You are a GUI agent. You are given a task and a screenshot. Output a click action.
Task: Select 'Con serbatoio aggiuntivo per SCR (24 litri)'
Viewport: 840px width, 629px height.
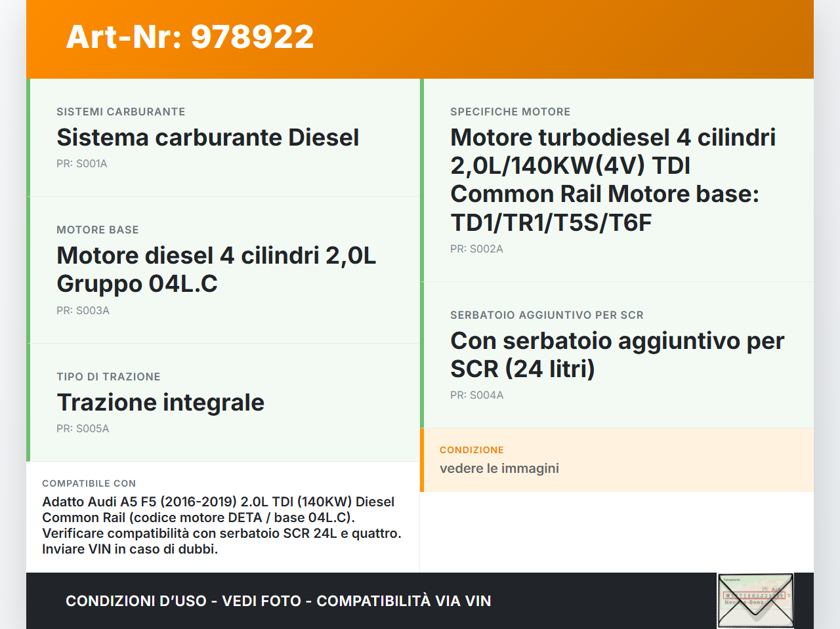(618, 355)
